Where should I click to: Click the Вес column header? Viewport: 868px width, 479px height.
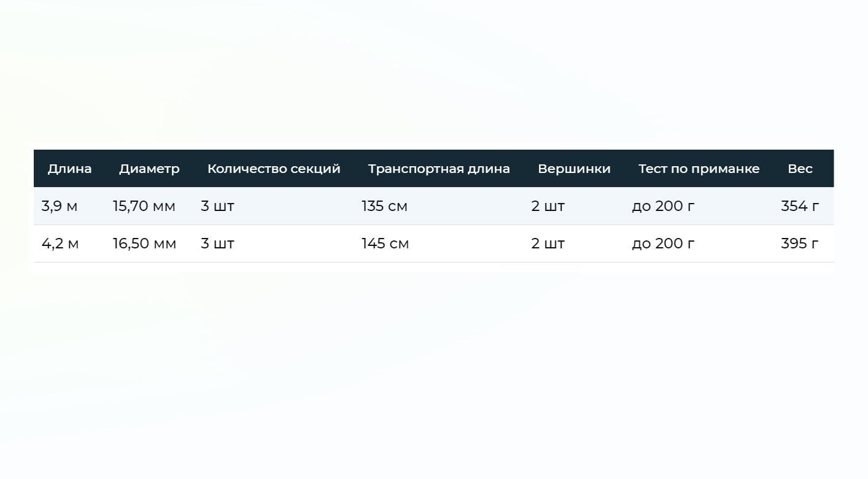(x=800, y=169)
